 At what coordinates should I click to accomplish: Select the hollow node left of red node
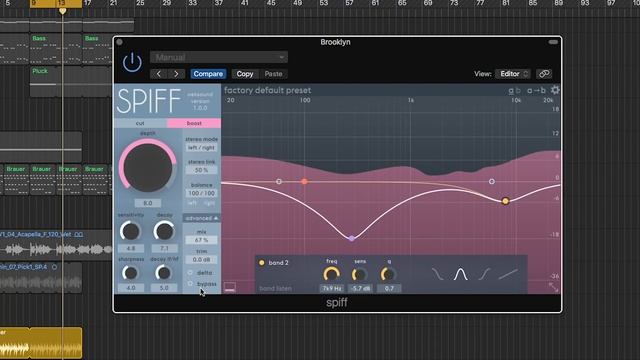coord(279,181)
